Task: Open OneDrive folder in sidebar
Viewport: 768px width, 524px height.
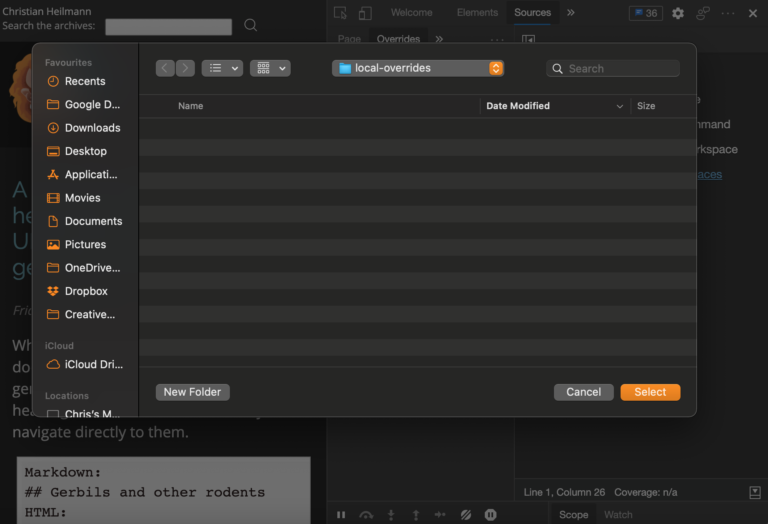Action: click(x=84, y=268)
